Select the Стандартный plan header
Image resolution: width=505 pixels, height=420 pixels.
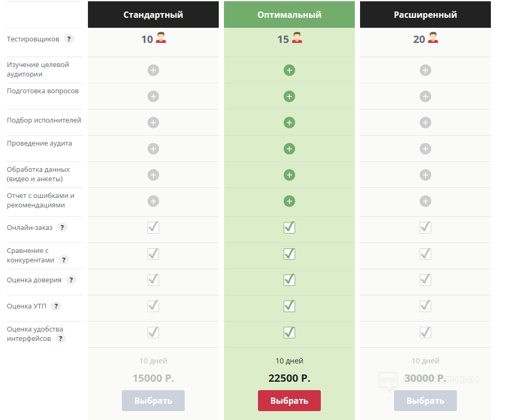[x=153, y=15]
